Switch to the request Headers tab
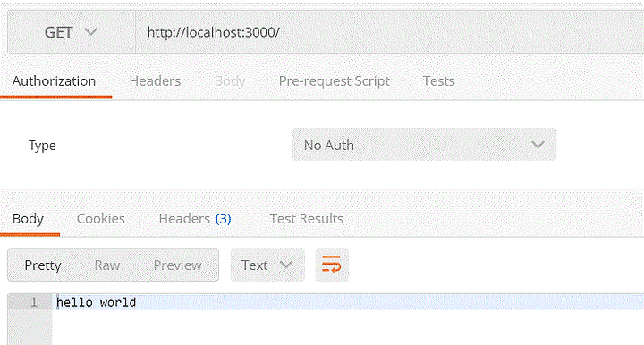 coord(155,80)
